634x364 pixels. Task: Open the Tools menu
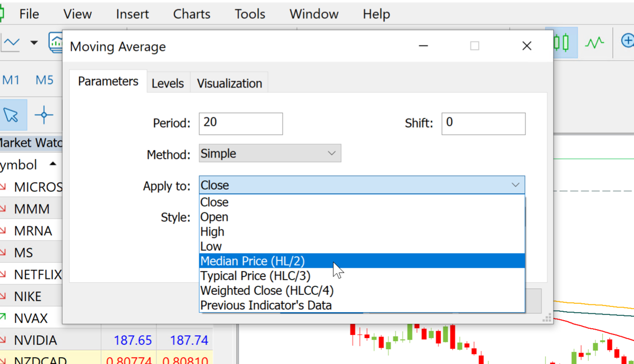tap(250, 14)
